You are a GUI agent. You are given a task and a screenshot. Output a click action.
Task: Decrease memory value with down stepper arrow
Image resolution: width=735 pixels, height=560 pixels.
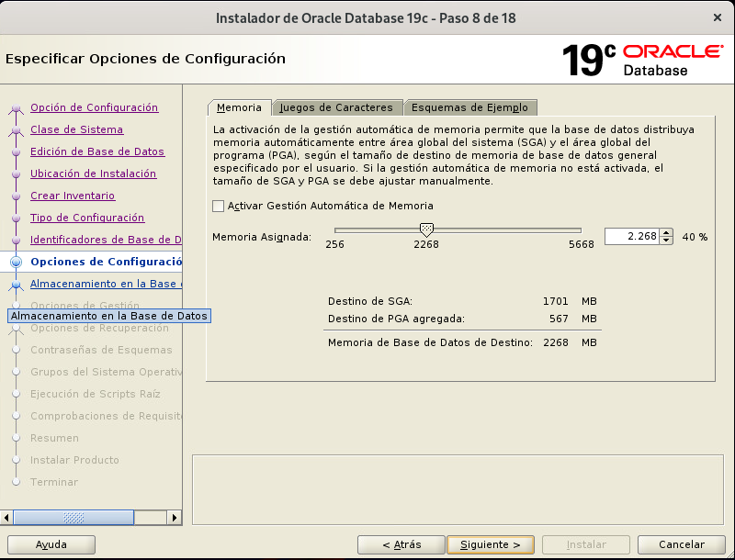[x=667, y=241]
